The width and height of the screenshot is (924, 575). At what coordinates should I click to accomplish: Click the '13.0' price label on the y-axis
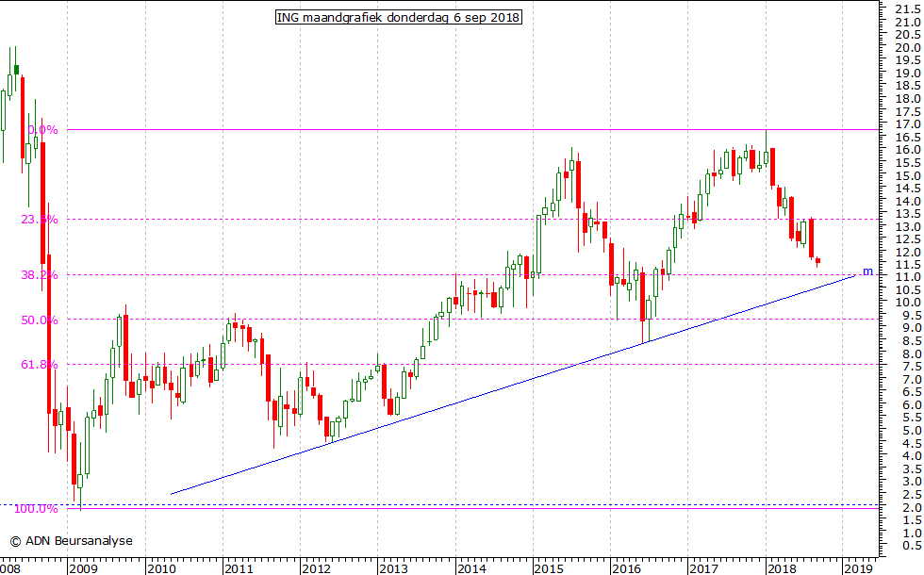[x=907, y=227]
